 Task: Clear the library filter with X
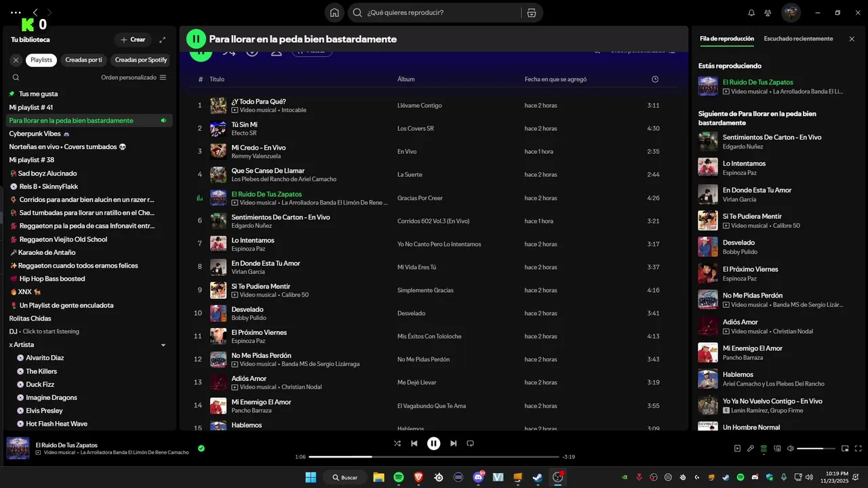click(x=16, y=60)
